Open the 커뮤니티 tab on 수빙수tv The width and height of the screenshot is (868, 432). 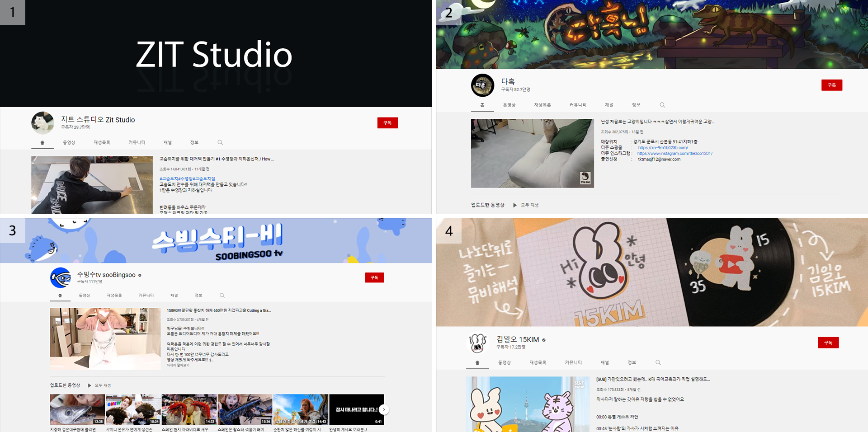point(146,295)
